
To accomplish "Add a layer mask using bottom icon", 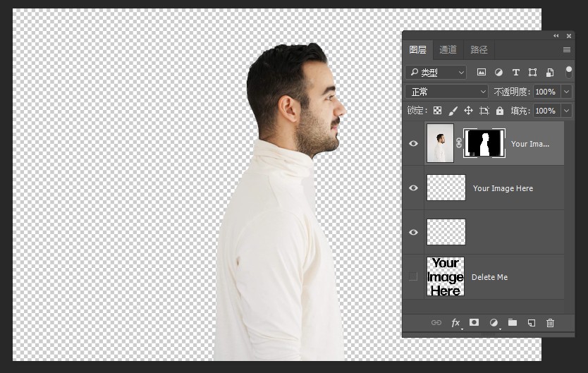I will [x=474, y=322].
